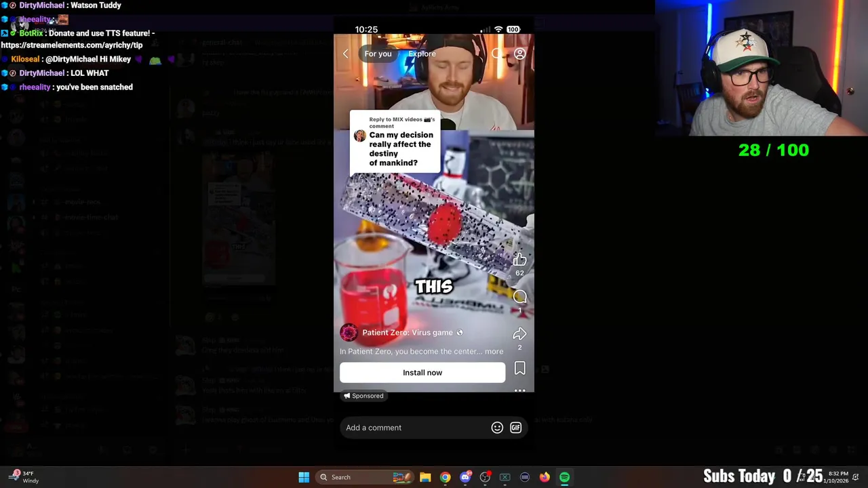
Task: Select DirtyMichael's LOL WHAT chat message
Action: 55,73
